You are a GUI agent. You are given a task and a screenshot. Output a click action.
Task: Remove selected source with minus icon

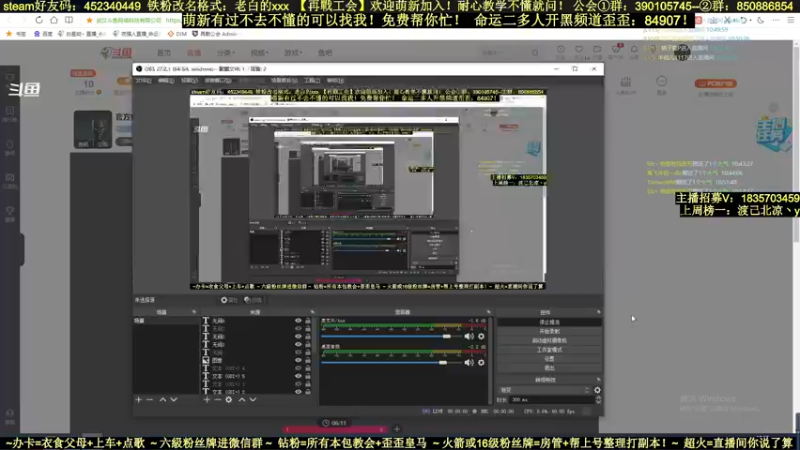217,400
